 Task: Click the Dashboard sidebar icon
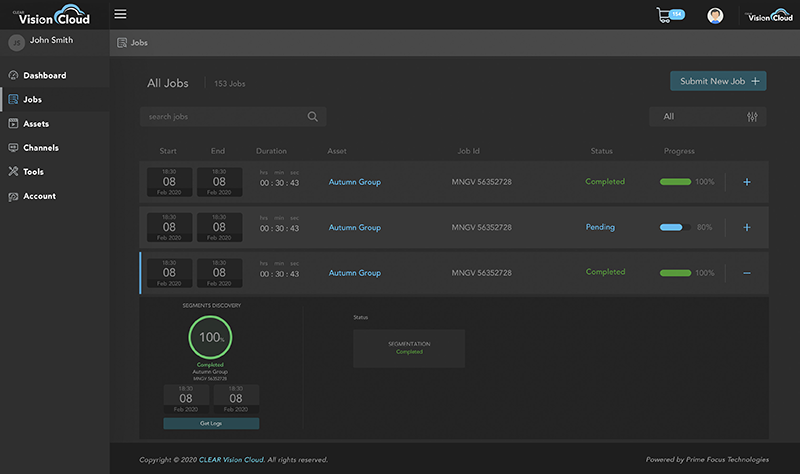(x=13, y=76)
